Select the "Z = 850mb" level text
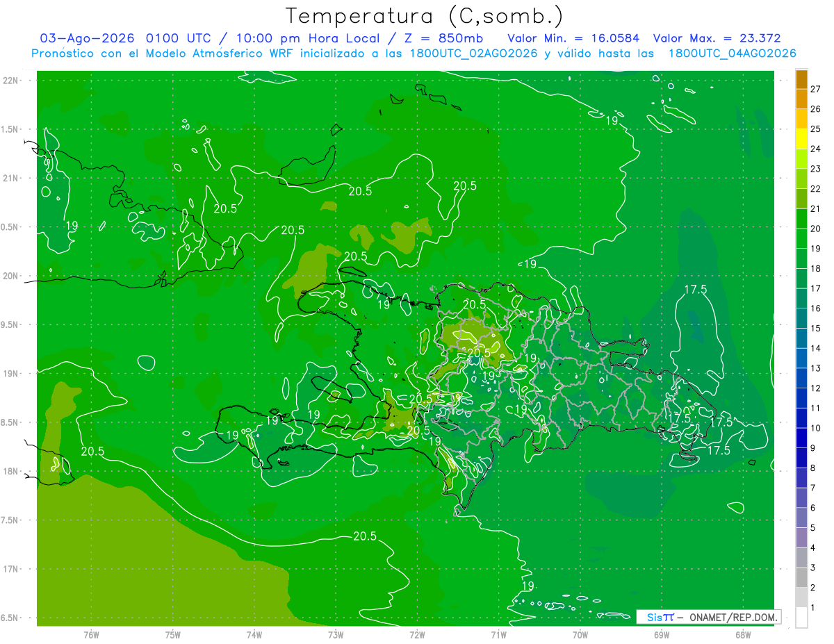 pyautogui.click(x=443, y=38)
